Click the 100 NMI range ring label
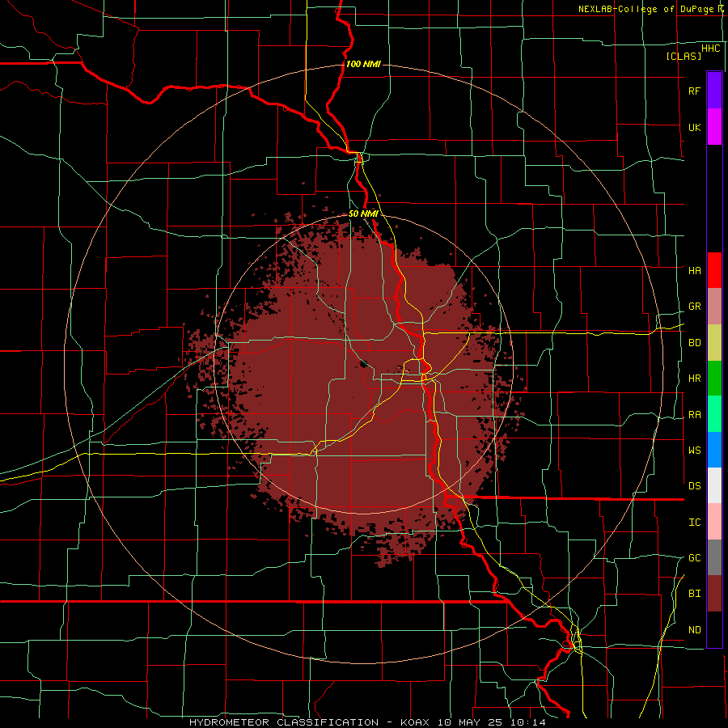Viewport: 728px width, 728px height. pos(363,64)
